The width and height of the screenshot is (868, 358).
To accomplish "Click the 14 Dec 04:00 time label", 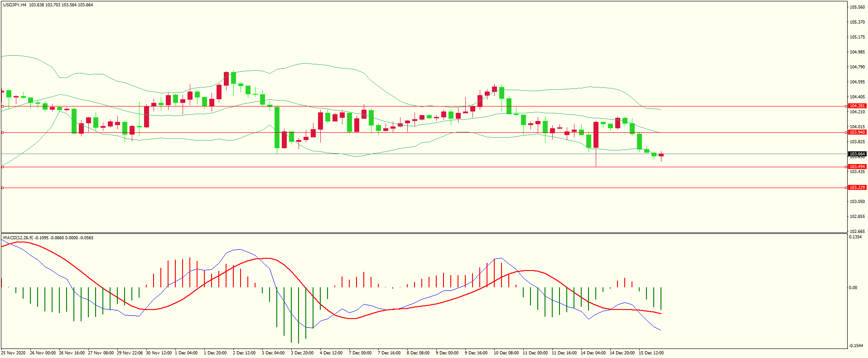I will pyautogui.click(x=593, y=353).
